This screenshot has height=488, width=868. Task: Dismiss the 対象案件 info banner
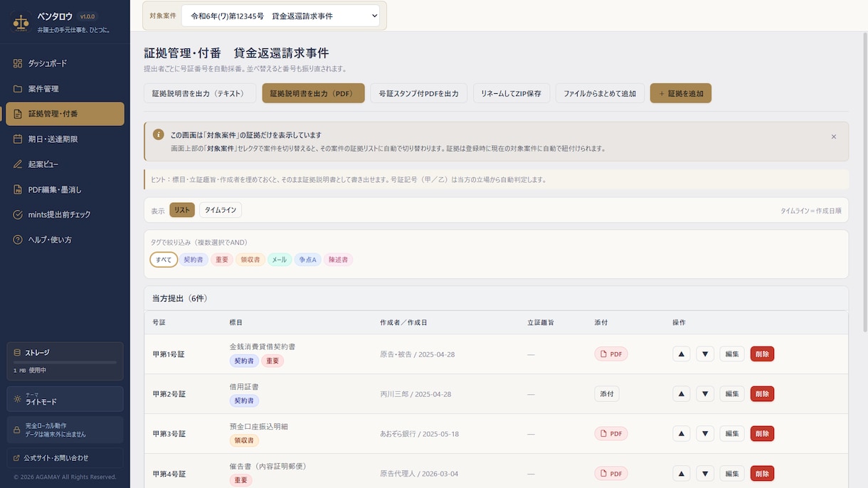[x=834, y=137]
